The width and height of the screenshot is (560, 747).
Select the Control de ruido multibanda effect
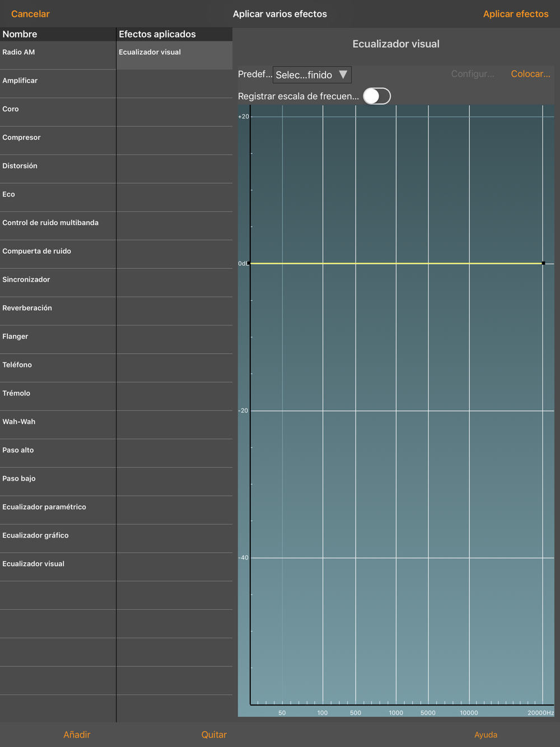[58, 226]
